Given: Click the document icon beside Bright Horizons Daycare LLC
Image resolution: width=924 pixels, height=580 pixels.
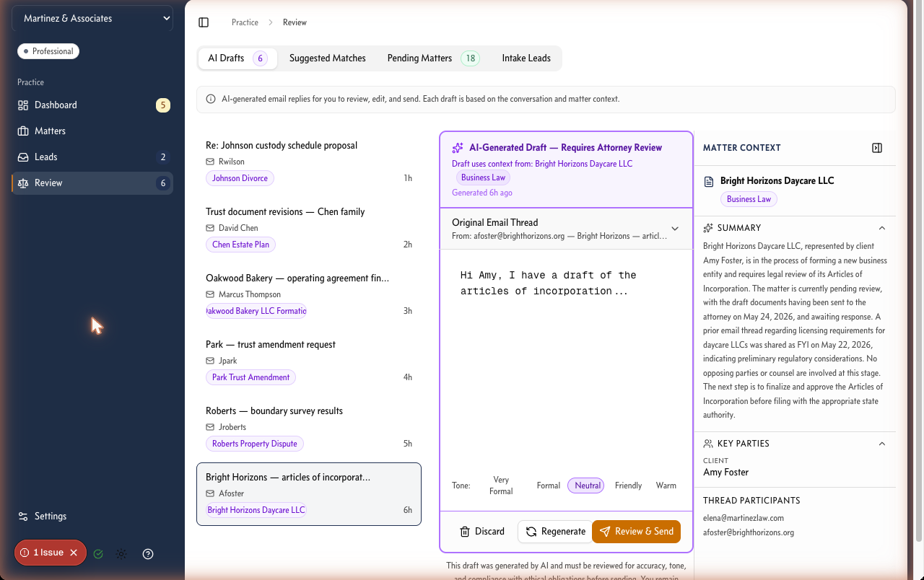Looking at the screenshot, I should tap(709, 181).
